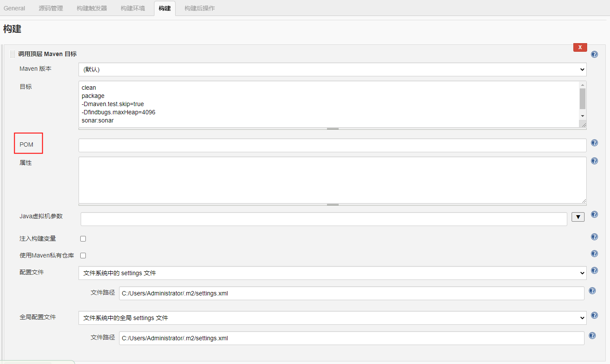This screenshot has width=610, height=364.
Task: Click the 属性 properties textarea
Action: pyautogui.click(x=332, y=180)
